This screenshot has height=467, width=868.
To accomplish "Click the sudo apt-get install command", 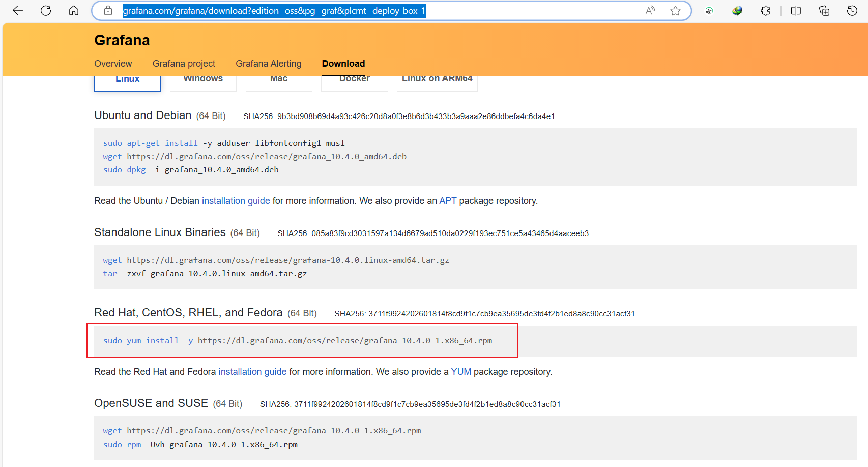I will pos(224,143).
